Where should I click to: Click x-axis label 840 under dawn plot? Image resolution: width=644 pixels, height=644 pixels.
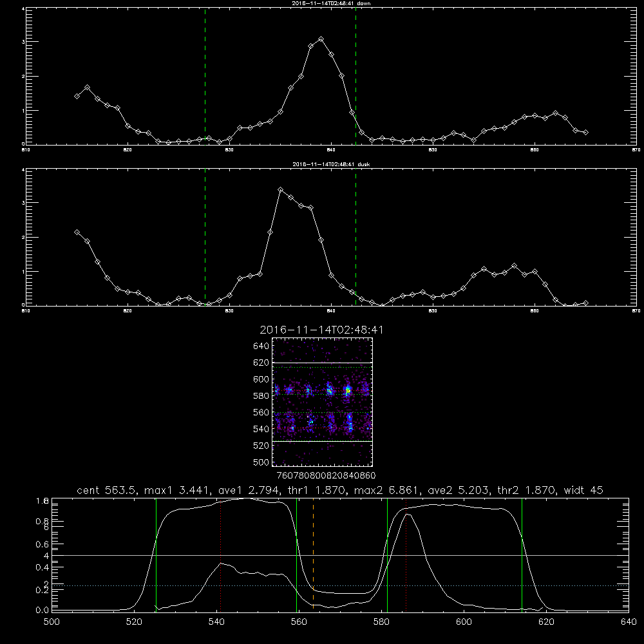pyautogui.click(x=331, y=150)
